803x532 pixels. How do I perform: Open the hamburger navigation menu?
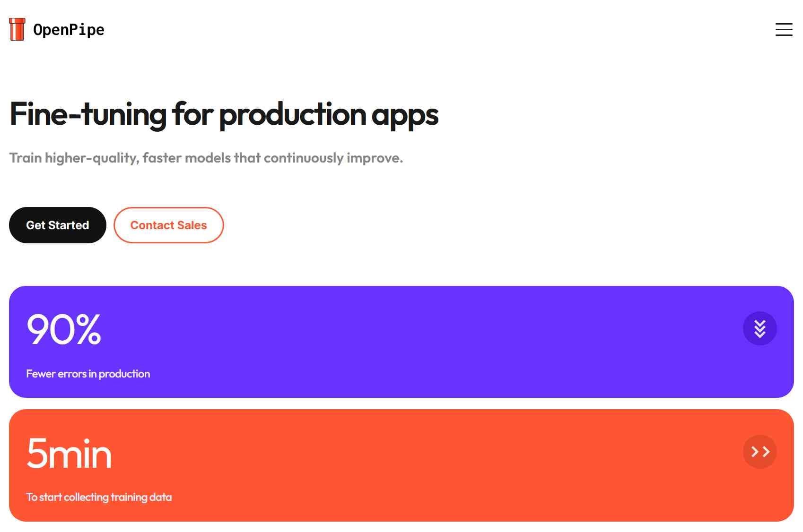pyautogui.click(x=784, y=29)
